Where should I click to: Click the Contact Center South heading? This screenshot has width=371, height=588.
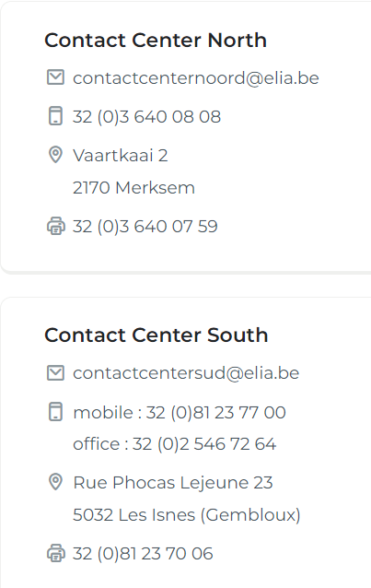[157, 335]
